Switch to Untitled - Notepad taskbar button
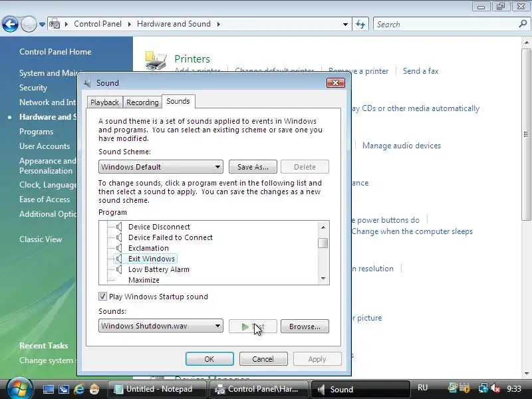This screenshot has height=399, width=532. pyautogui.click(x=157, y=389)
